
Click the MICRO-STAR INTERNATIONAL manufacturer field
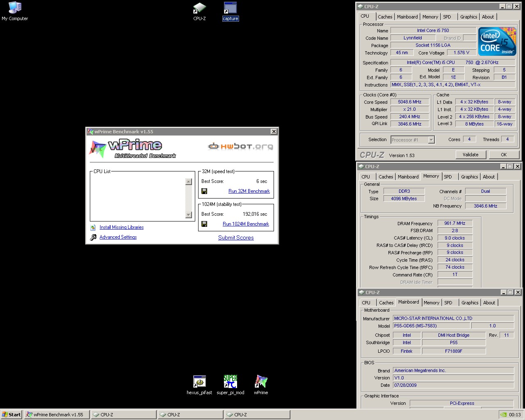[x=453, y=318]
